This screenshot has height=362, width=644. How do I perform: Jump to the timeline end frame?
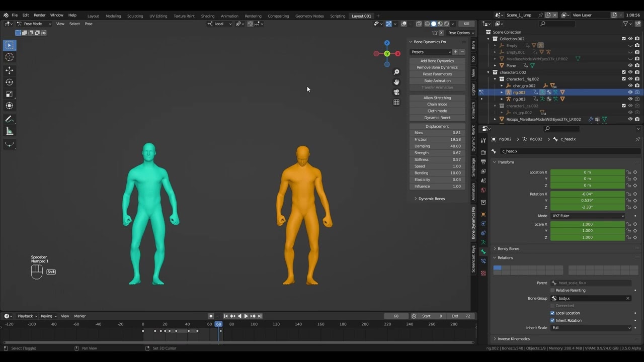click(260, 316)
